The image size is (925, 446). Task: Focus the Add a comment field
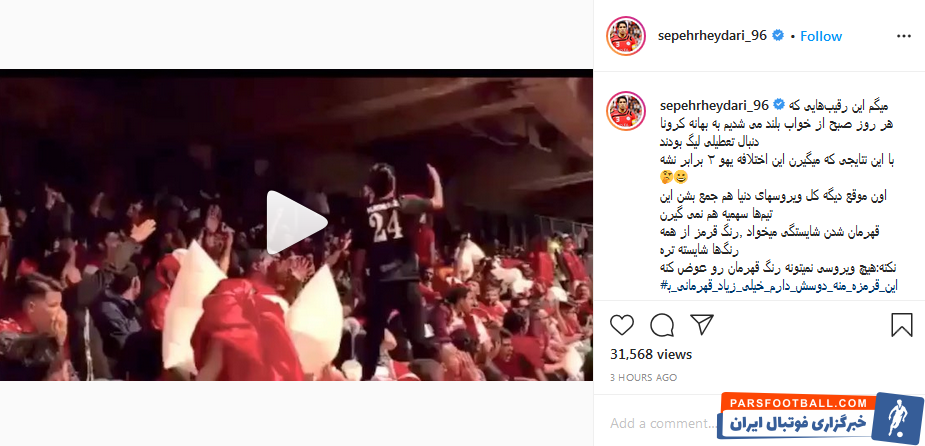(664, 423)
